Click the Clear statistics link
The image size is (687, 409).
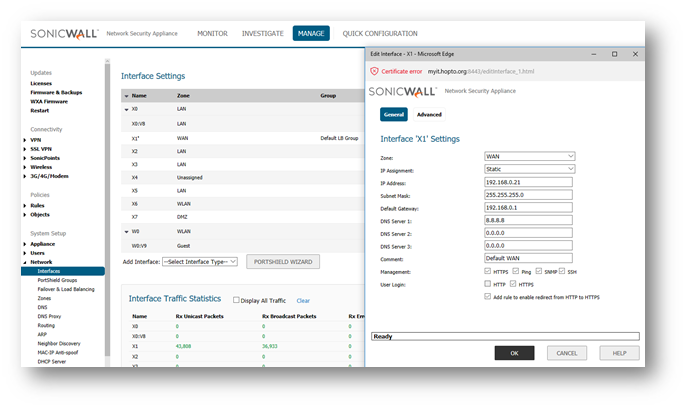click(x=303, y=300)
